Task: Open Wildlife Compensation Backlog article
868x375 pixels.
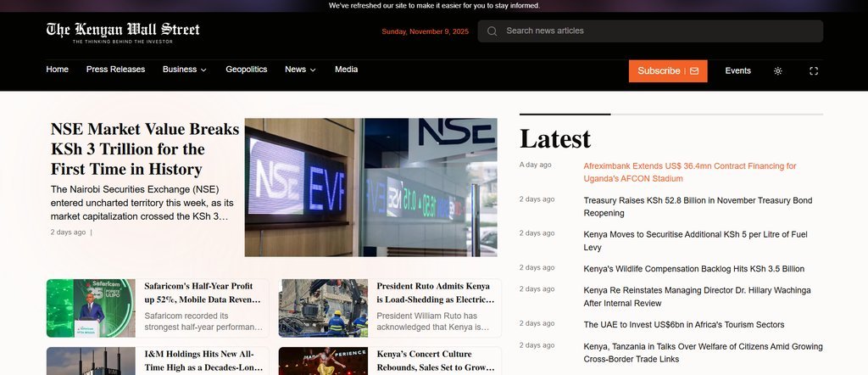Action: pos(693,269)
